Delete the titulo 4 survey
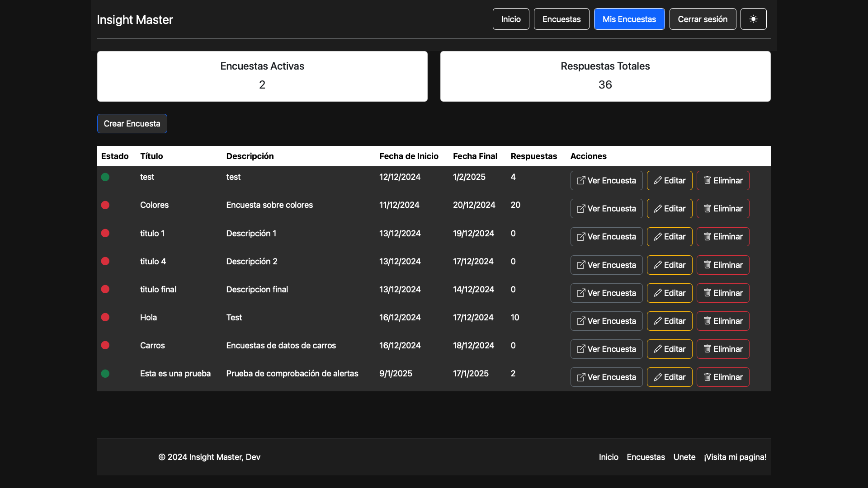 coord(723,265)
